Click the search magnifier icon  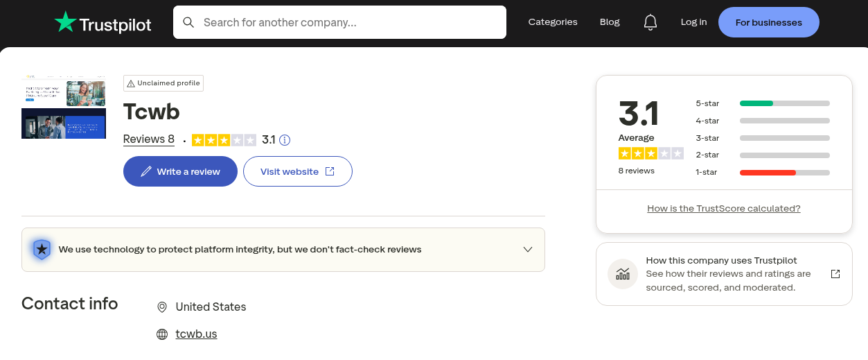[188, 22]
